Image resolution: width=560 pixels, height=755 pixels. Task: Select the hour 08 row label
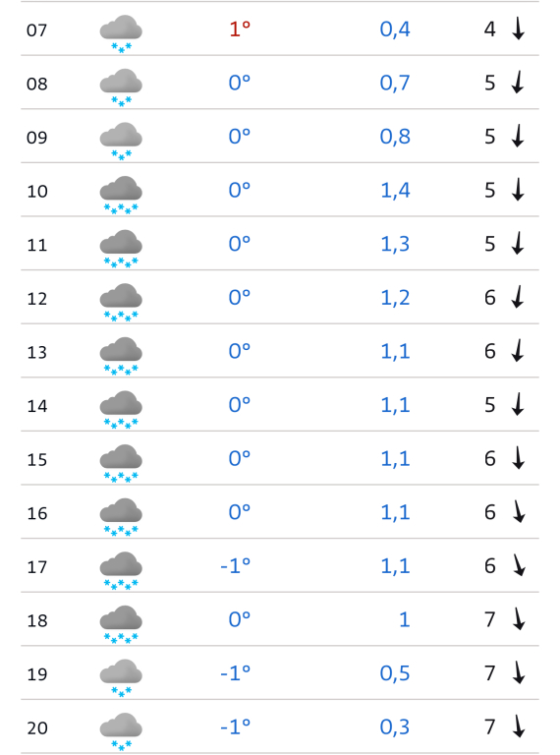click(x=37, y=84)
